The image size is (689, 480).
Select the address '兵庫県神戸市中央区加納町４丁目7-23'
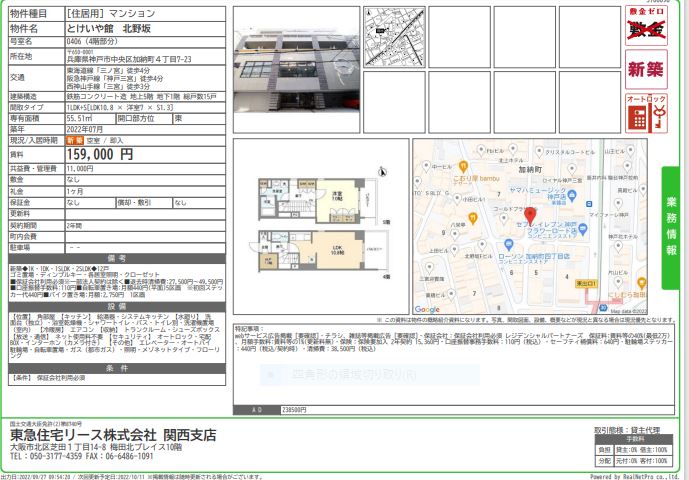click(129, 59)
